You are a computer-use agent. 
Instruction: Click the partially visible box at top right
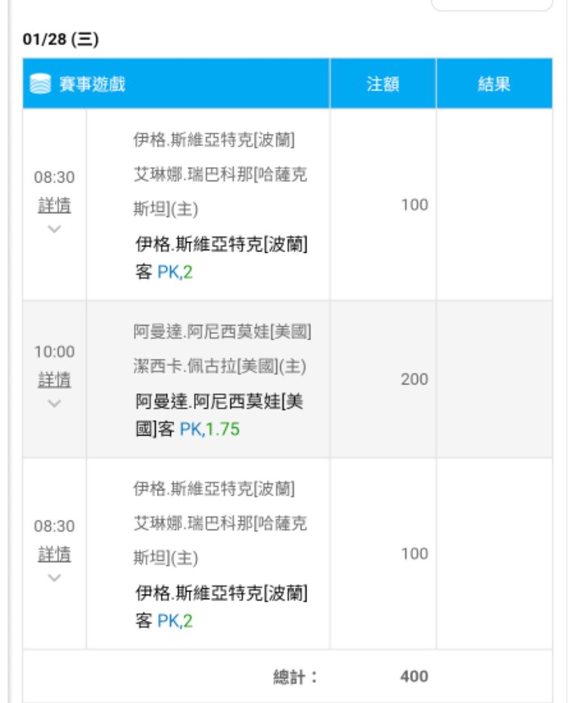coord(492,5)
